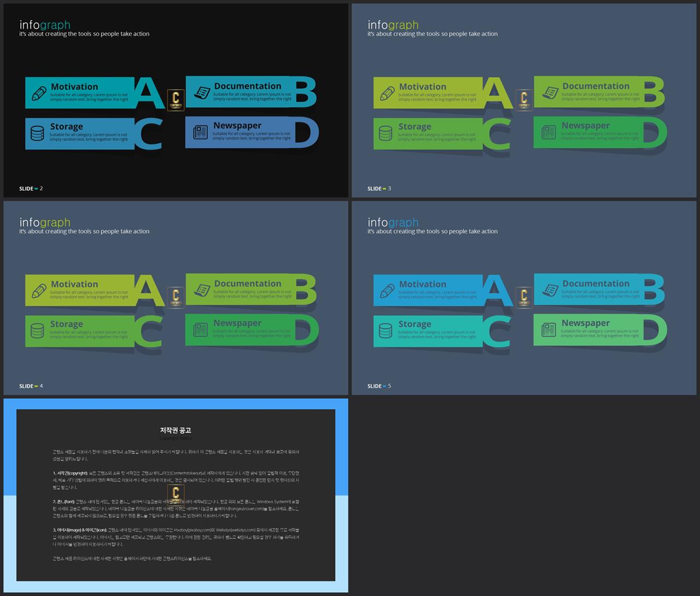Select the "Storage" heading on slide 5
Viewport: 700px width, 596px height.
pyautogui.click(x=415, y=324)
